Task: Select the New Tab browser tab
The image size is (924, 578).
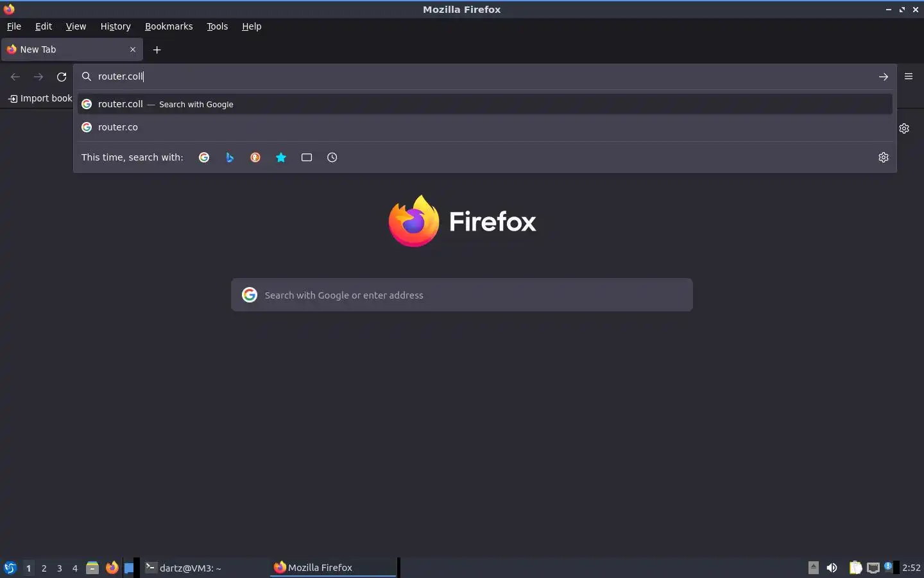Action: point(71,49)
